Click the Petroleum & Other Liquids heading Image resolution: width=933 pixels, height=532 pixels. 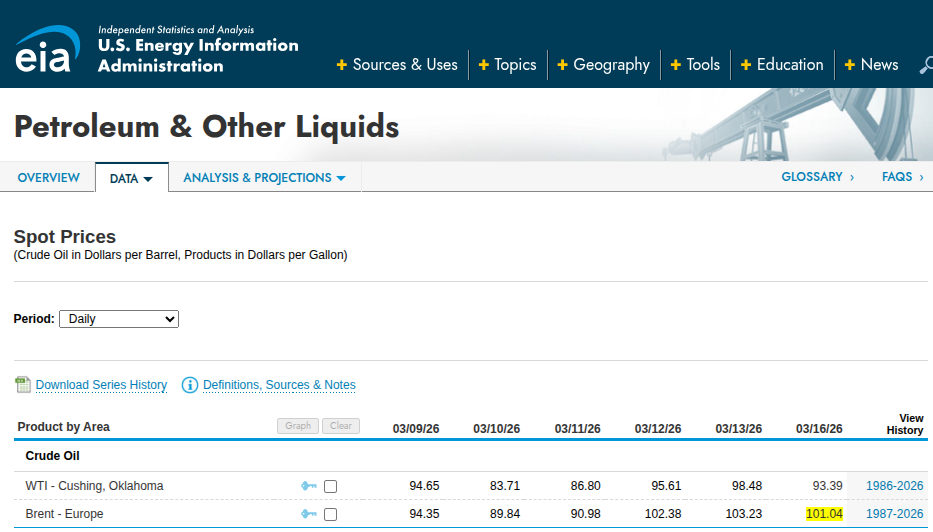(x=206, y=127)
